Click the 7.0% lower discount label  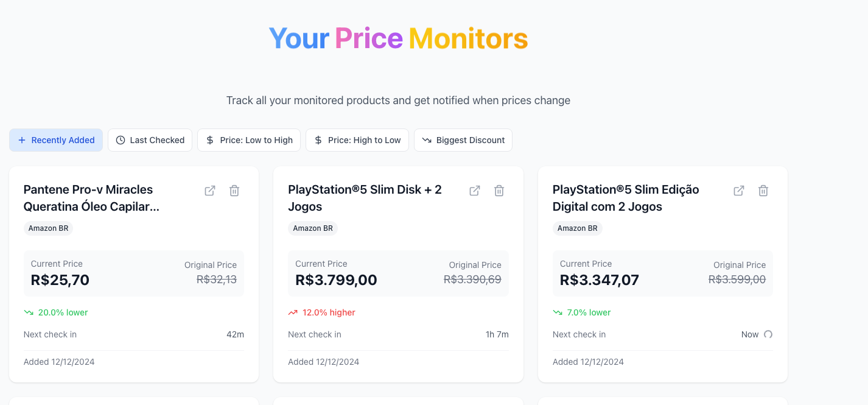589,312
